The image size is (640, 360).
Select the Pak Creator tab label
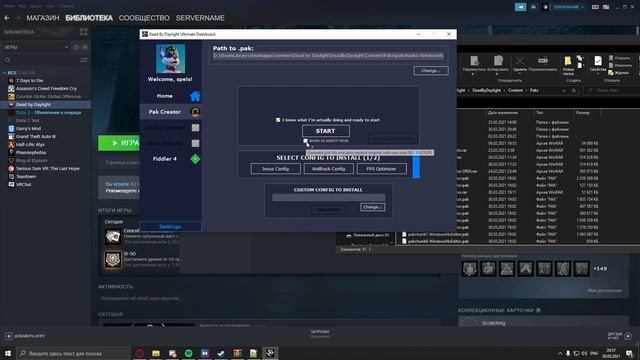(164, 112)
